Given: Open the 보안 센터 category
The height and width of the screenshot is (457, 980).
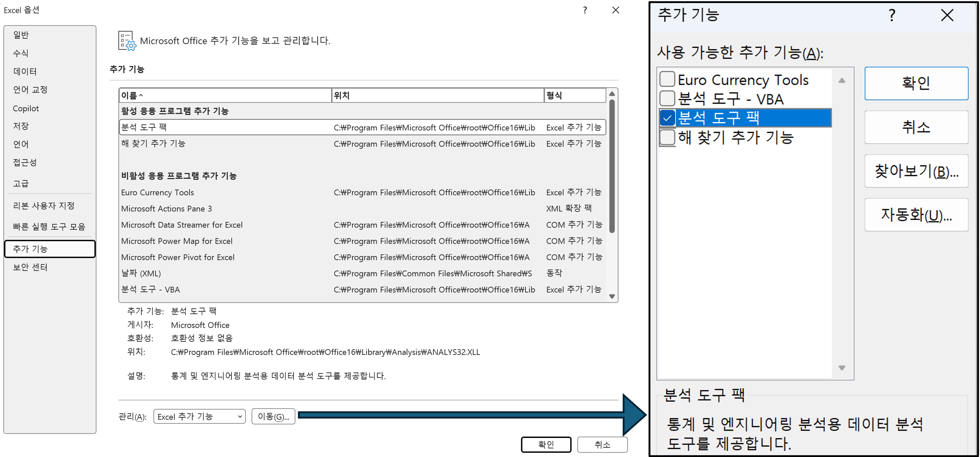Looking at the screenshot, I should point(30,267).
